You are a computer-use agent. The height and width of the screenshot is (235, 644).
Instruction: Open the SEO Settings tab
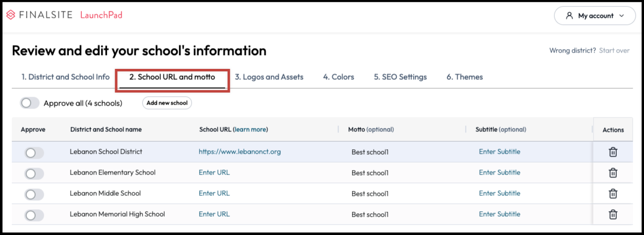(x=400, y=77)
